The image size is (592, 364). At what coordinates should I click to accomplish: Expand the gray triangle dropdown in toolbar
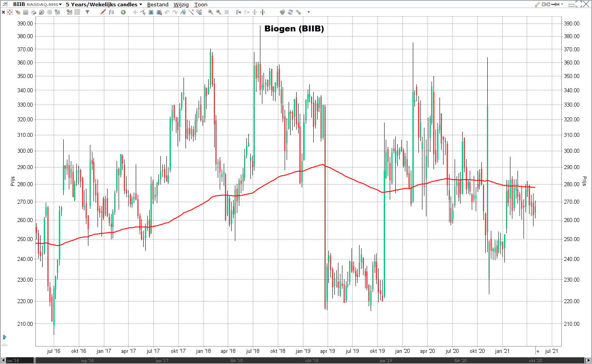tap(87, 12)
